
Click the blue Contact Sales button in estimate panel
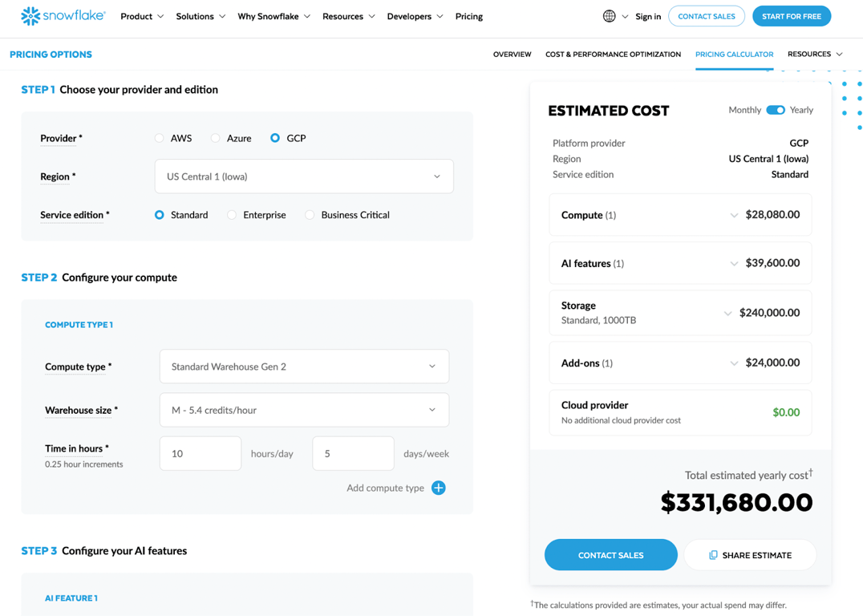(611, 555)
